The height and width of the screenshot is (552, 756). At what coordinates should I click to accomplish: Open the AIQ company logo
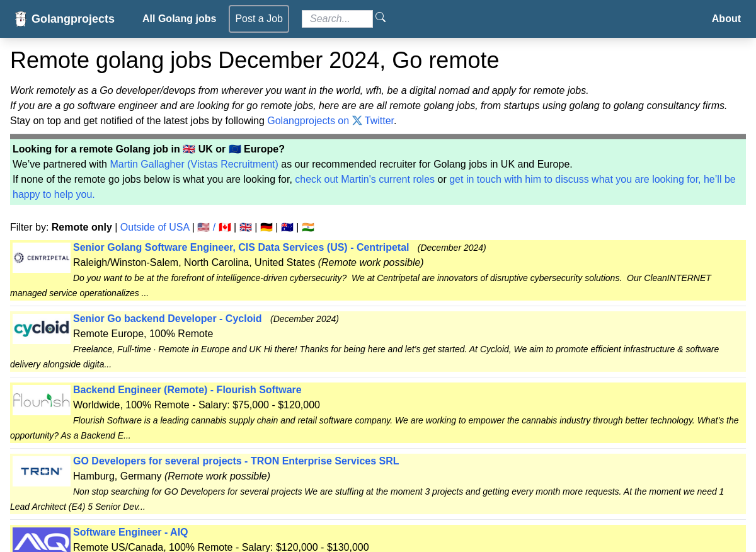click(x=42, y=540)
